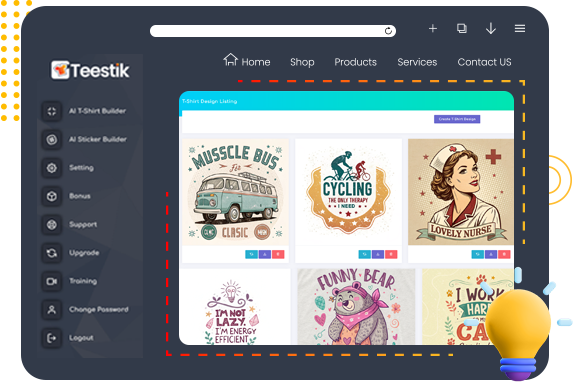Click teal button under Lovely Nurse design
Screen dimensions: 573x382
coord(478,254)
